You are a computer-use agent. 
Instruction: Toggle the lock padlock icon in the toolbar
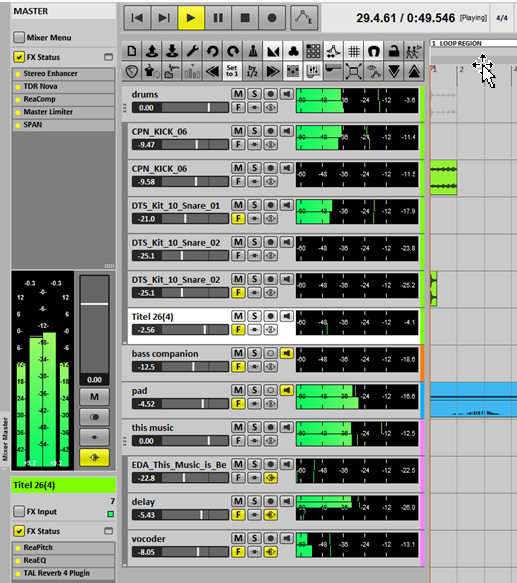coord(394,51)
